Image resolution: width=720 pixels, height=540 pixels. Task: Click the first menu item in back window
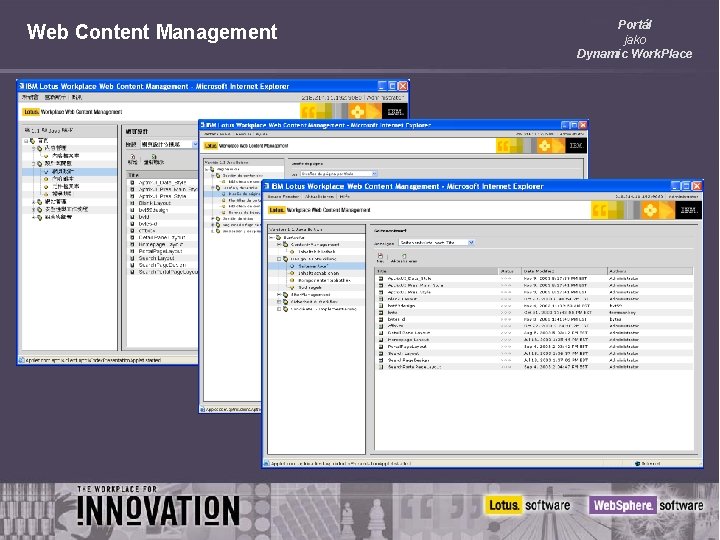31,97
